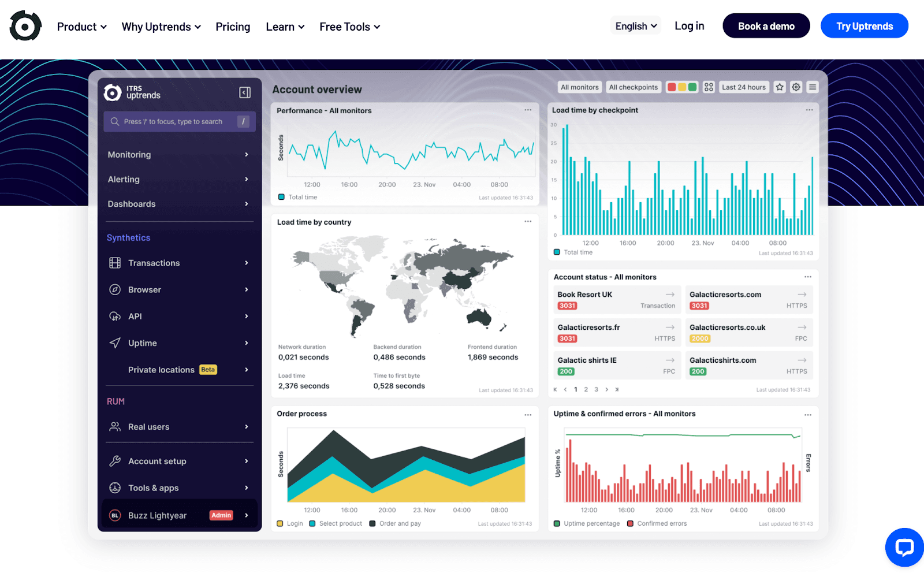The width and height of the screenshot is (924, 573).
Task: Click the Tools & apps icon
Action: pos(115,488)
